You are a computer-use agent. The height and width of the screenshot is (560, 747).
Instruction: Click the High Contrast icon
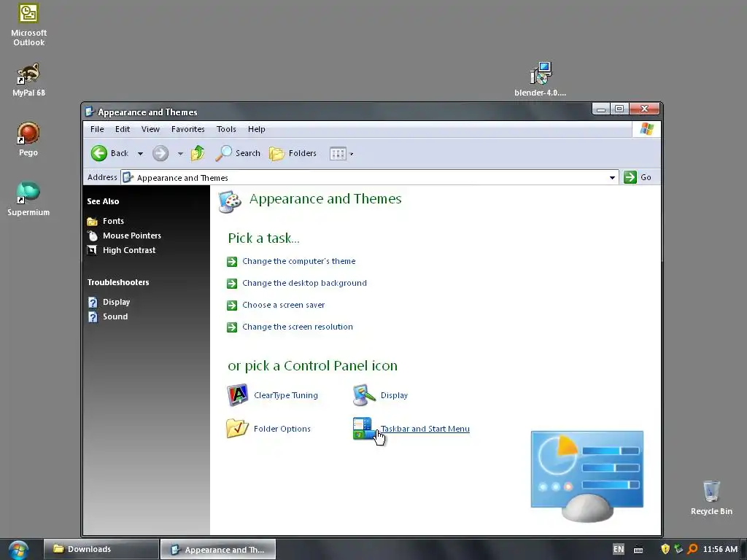tap(93, 250)
